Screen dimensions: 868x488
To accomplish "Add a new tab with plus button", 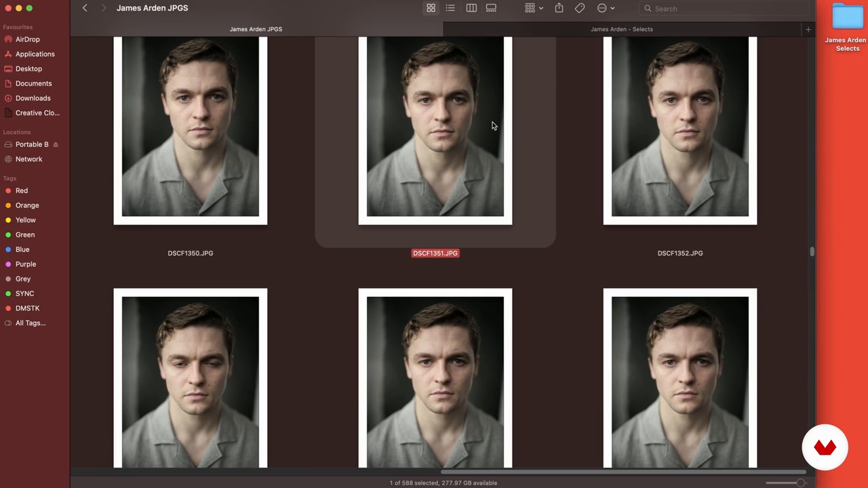I will click(808, 29).
